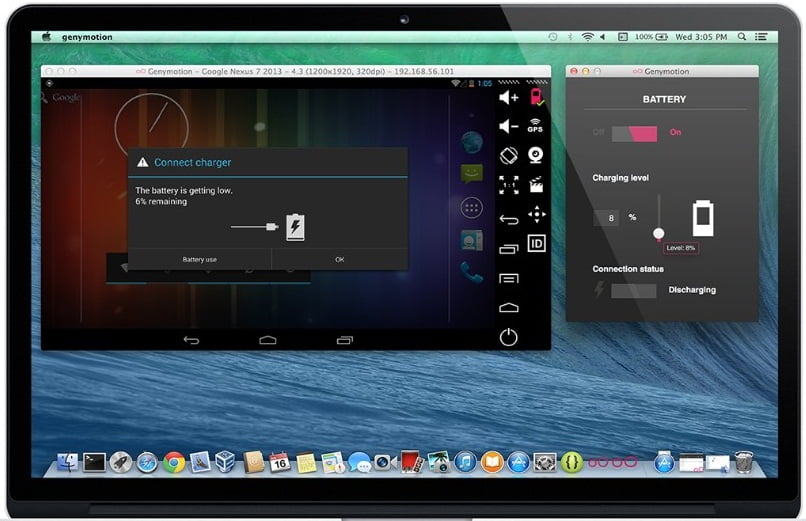Viewport: 806px width, 521px height.
Task: Open Contacts address book from the Dock
Action: click(x=253, y=462)
